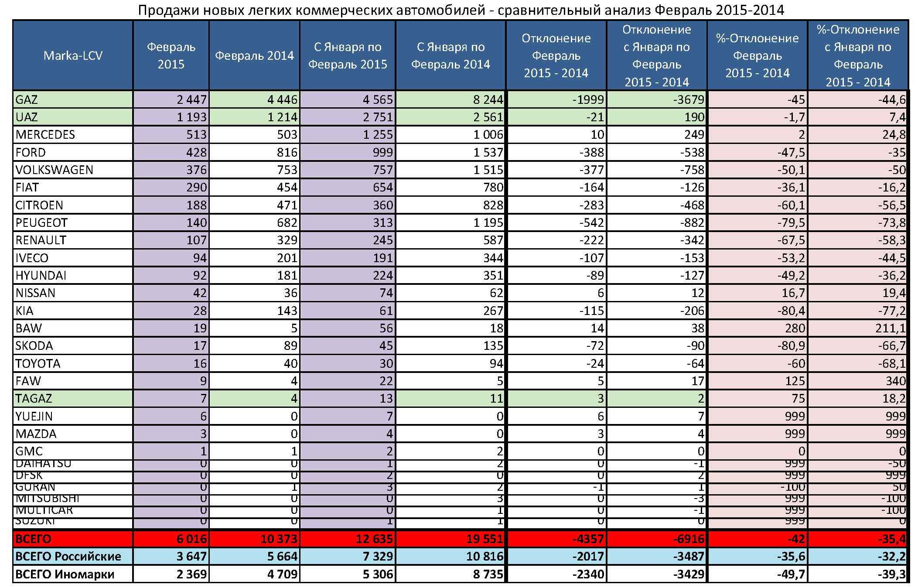This screenshot has width=918, height=588.
Task: Select the PEUGEOT row label
Action: click(73, 222)
